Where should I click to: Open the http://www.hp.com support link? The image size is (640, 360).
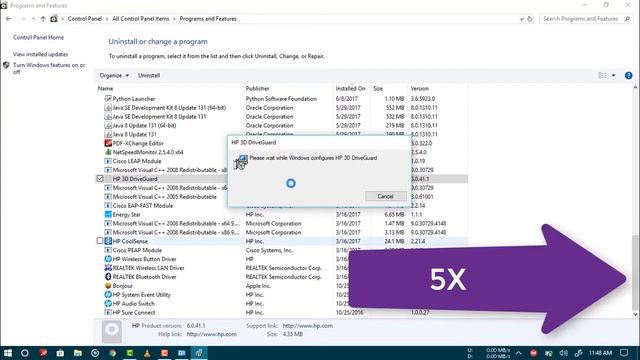(x=308, y=326)
